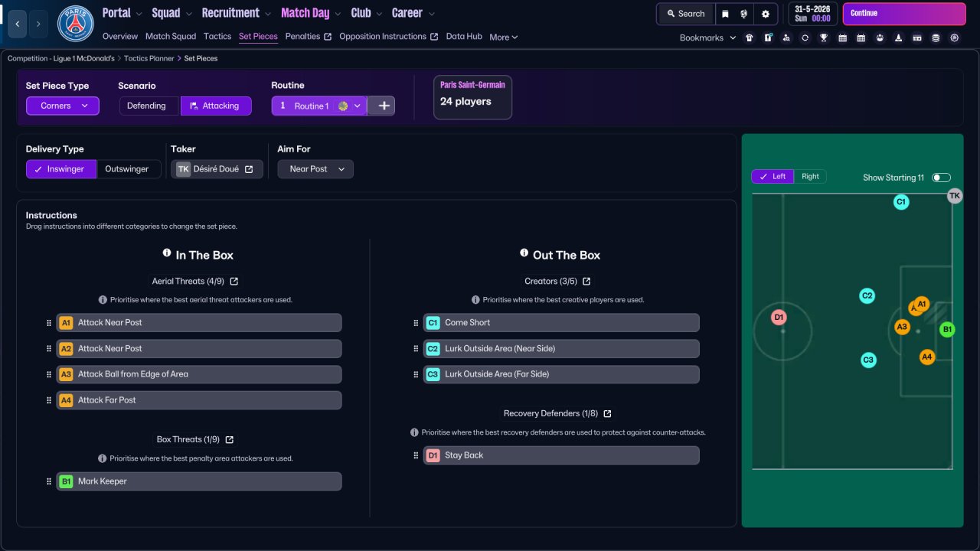Viewport: 980px width, 551px height.
Task: Click the info icon beside In The Box
Action: [x=167, y=253]
